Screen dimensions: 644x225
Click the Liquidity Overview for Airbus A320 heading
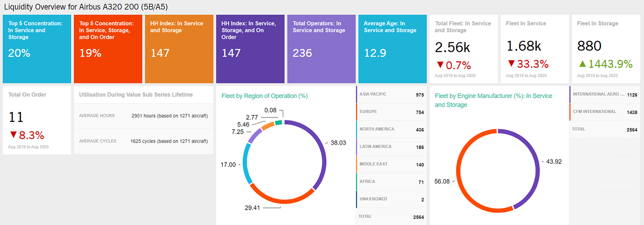click(x=86, y=7)
